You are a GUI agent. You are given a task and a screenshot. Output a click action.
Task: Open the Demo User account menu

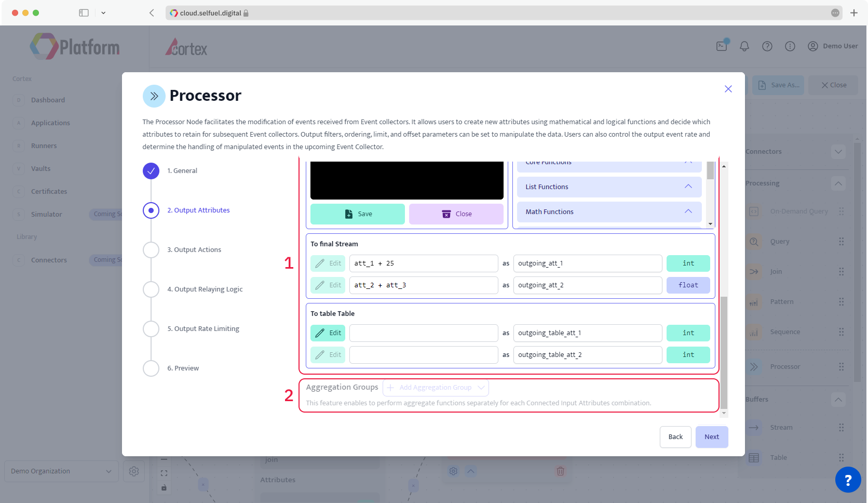coord(833,46)
